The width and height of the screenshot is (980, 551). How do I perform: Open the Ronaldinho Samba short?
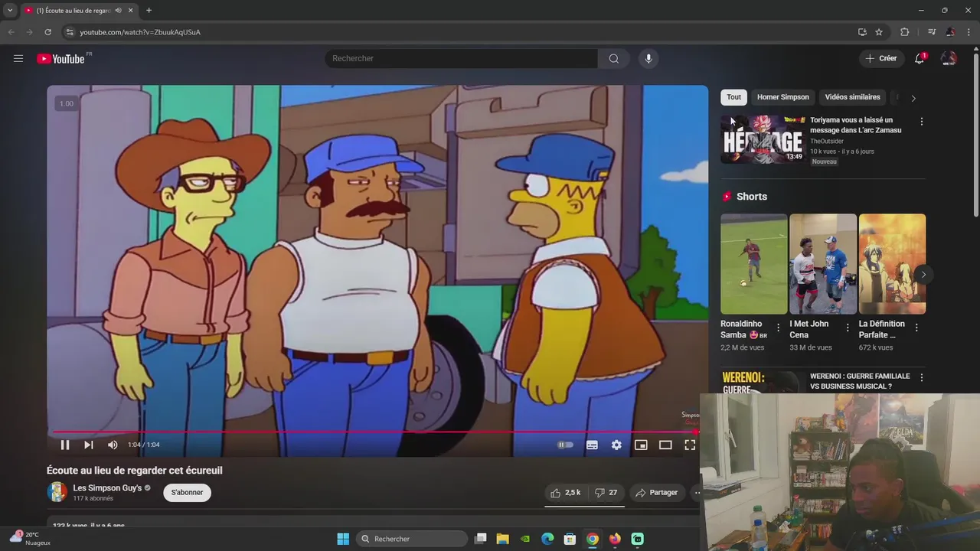click(x=753, y=264)
